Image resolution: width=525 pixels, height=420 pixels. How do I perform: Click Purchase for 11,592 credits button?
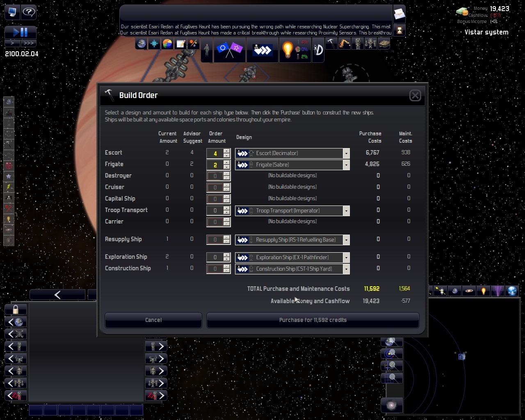[x=313, y=320]
